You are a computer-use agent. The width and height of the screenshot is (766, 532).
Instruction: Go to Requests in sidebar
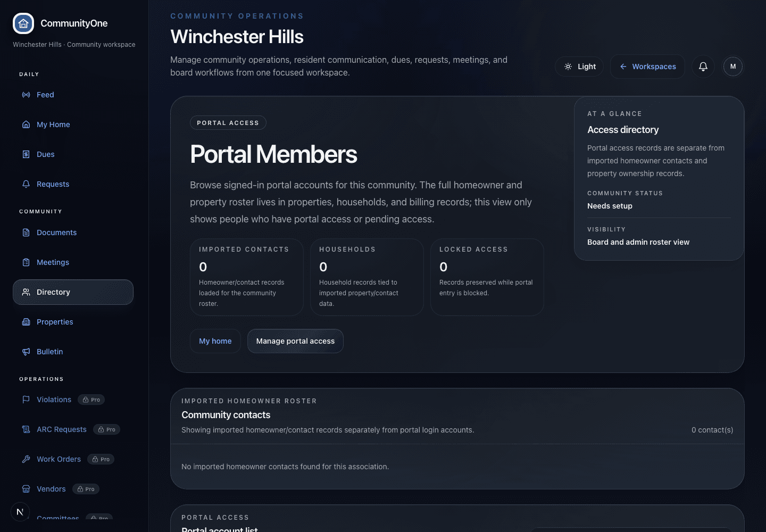point(73,184)
